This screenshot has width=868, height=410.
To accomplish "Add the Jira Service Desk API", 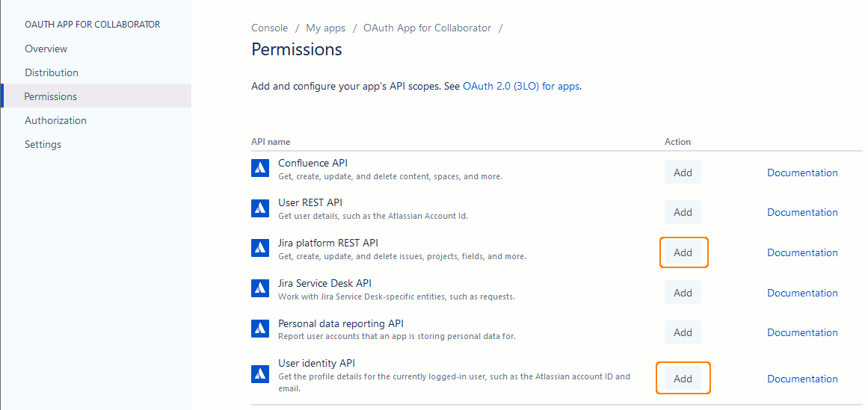I will pos(683,293).
